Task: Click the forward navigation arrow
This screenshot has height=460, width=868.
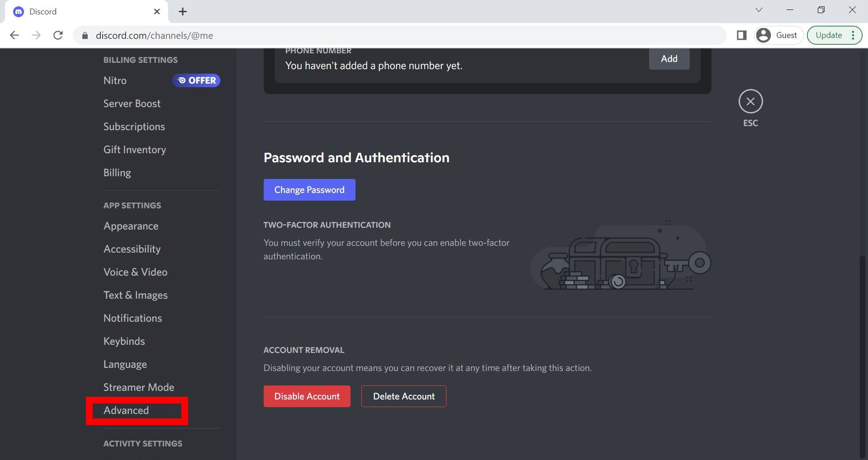Action: 36,35
